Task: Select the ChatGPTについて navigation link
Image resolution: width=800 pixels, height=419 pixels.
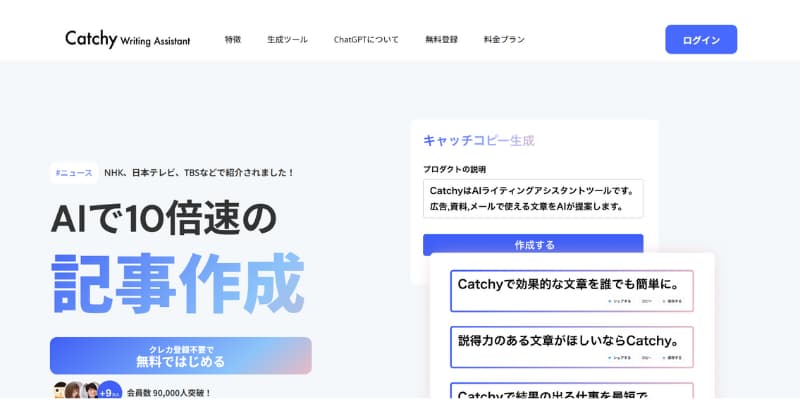Action: [x=366, y=39]
